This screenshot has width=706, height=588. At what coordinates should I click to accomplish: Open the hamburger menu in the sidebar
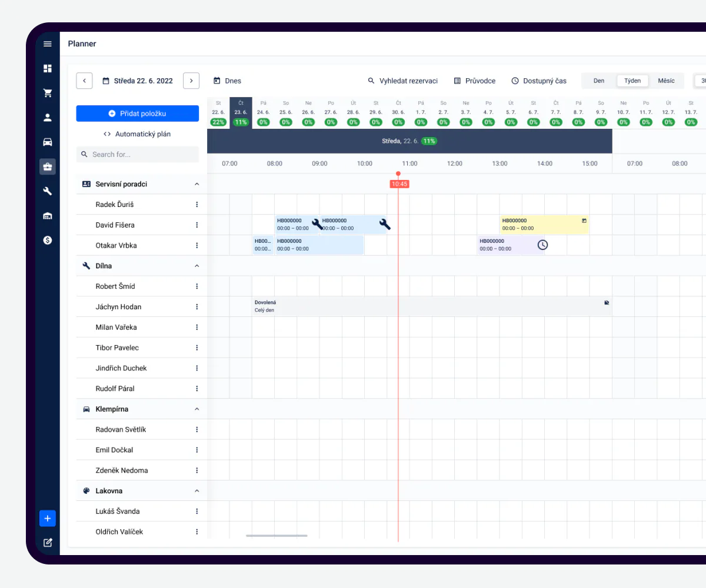[x=48, y=44]
